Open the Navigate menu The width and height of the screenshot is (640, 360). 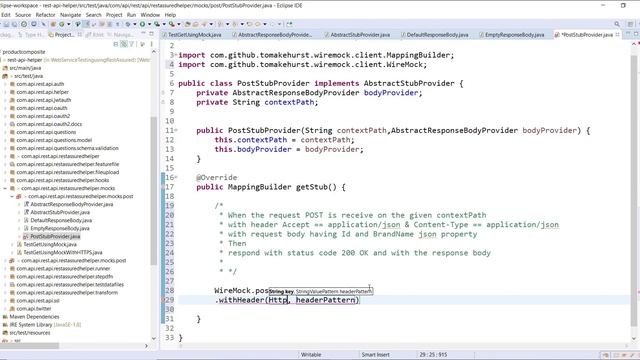point(71,15)
